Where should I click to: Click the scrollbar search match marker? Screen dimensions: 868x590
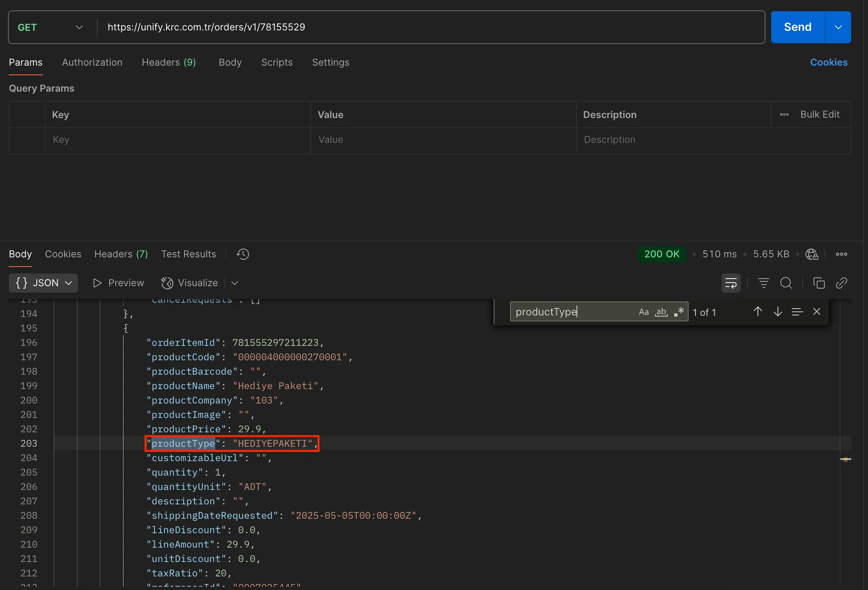pyautogui.click(x=846, y=459)
